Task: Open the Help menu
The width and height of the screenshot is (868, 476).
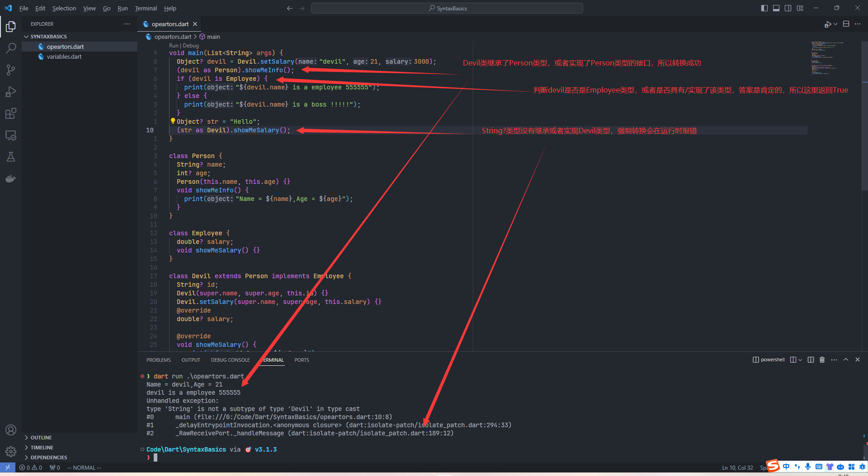Action: coord(170,8)
